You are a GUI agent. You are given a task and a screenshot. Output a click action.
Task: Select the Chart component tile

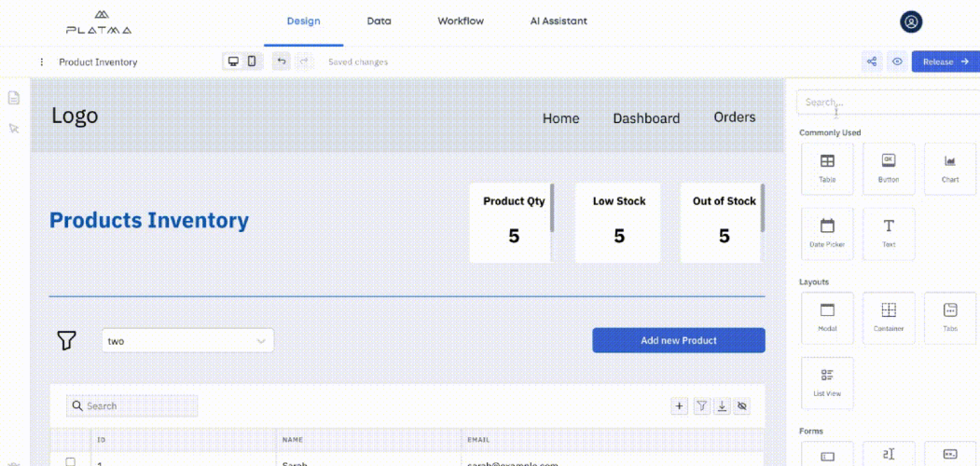950,169
